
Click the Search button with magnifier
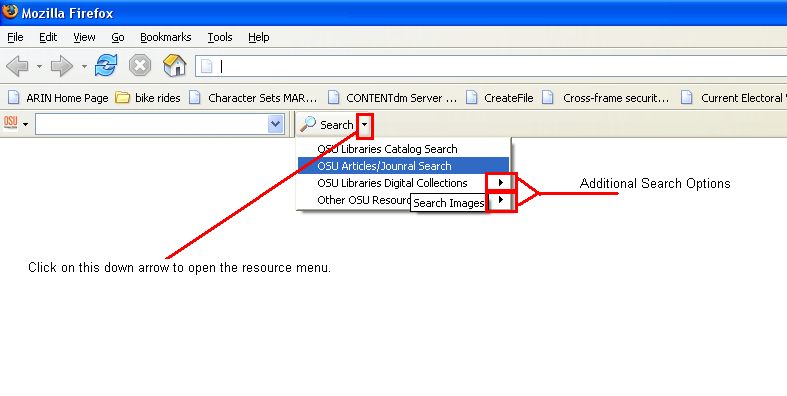pyautogui.click(x=327, y=124)
